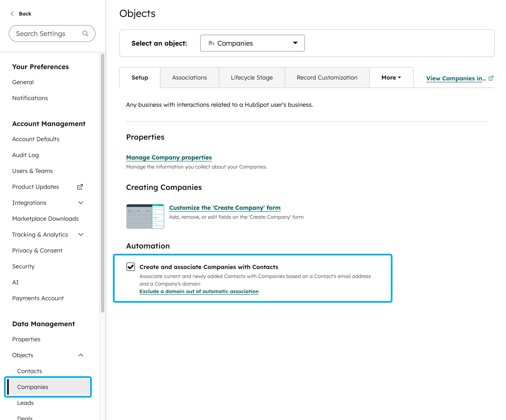Click the external link icon beside View Companies
The width and height of the screenshot is (506, 420).
coord(491,78)
